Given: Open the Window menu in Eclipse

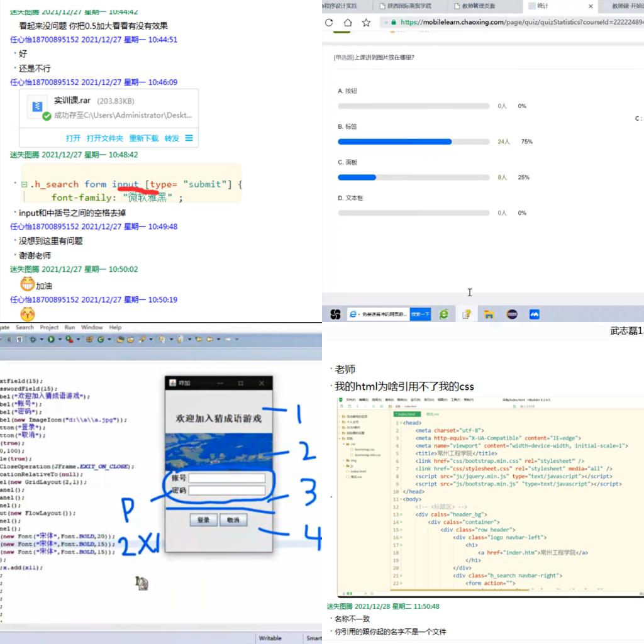Looking at the screenshot, I should [92, 327].
